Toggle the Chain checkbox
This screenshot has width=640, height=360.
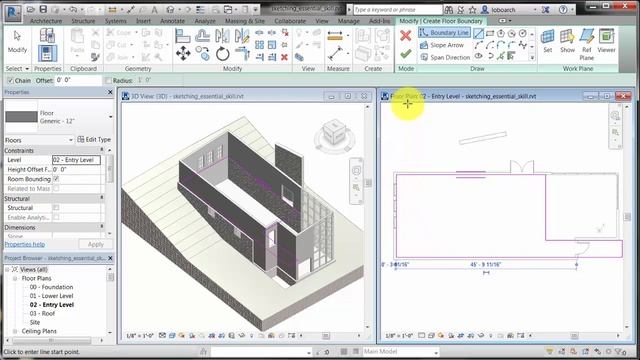11,80
